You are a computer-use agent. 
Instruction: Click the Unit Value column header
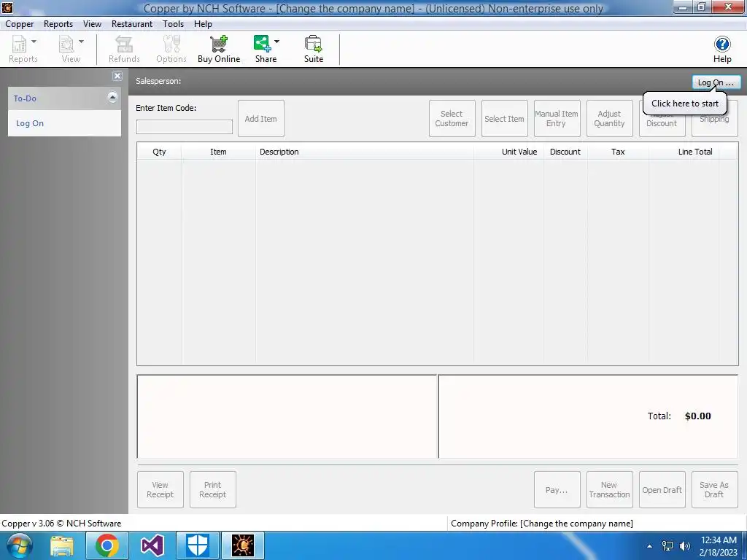(x=508, y=152)
